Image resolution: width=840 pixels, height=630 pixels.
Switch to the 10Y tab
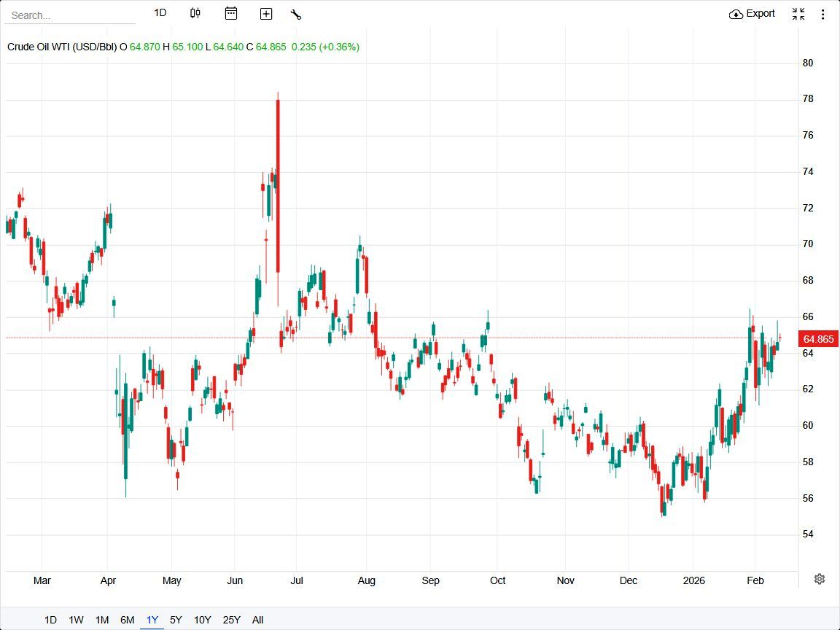point(202,619)
